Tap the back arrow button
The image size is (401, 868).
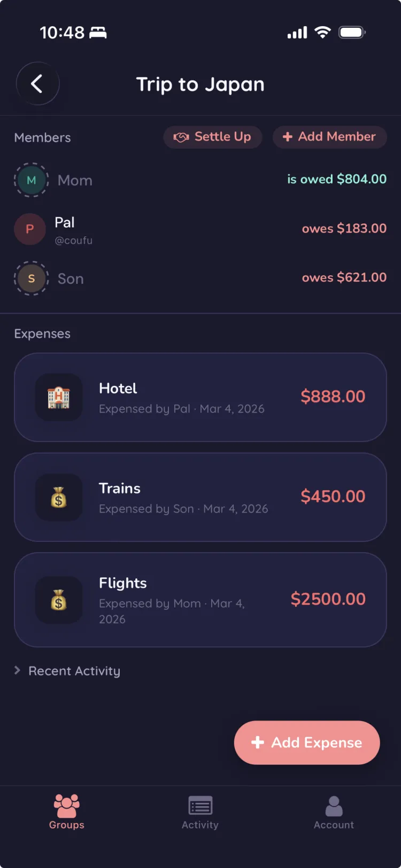[37, 84]
